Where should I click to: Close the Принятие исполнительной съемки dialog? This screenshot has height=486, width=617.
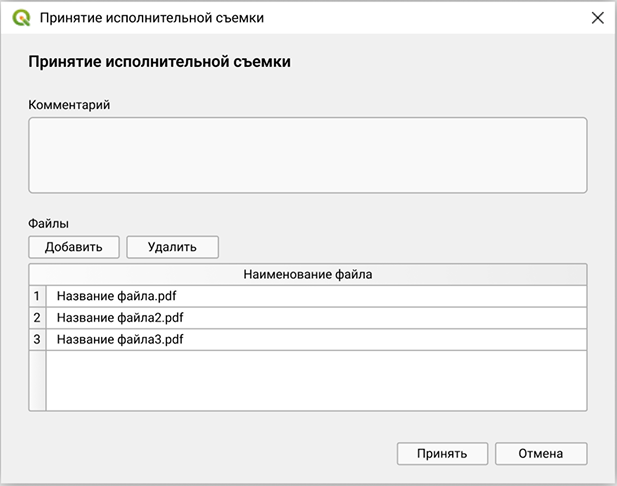click(597, 17)
